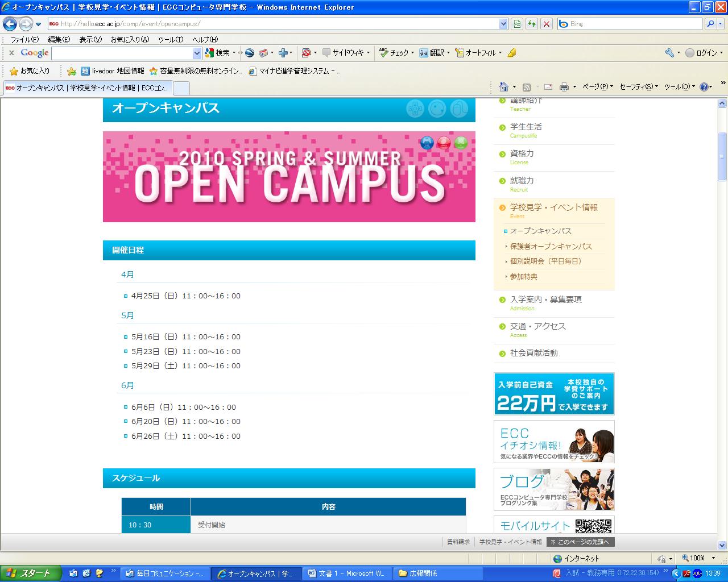
Task: Open the zoom level 100% dropdown
Action: tap(713, 558)
